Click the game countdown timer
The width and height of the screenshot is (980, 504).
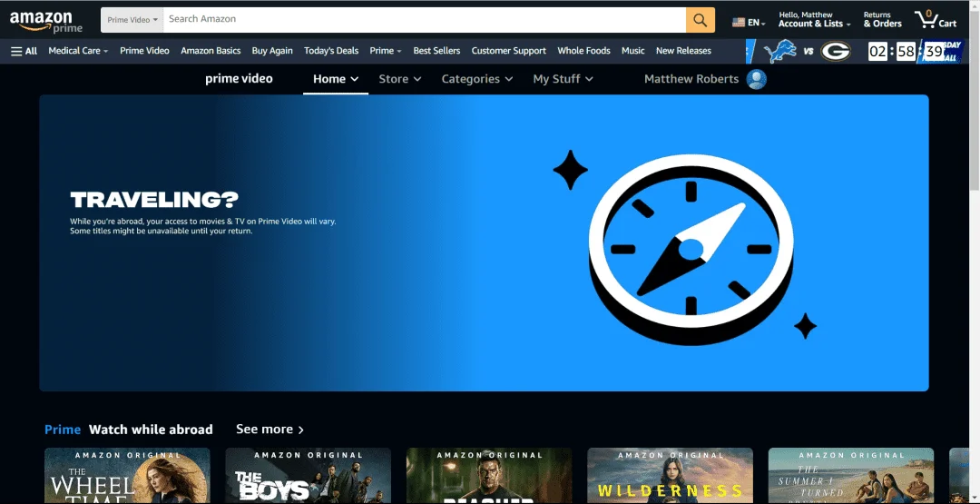[x=906, y=51]
